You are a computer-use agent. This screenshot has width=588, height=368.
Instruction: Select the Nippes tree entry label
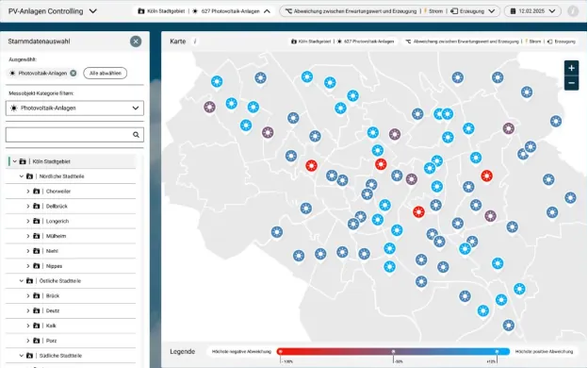[54, 266]
